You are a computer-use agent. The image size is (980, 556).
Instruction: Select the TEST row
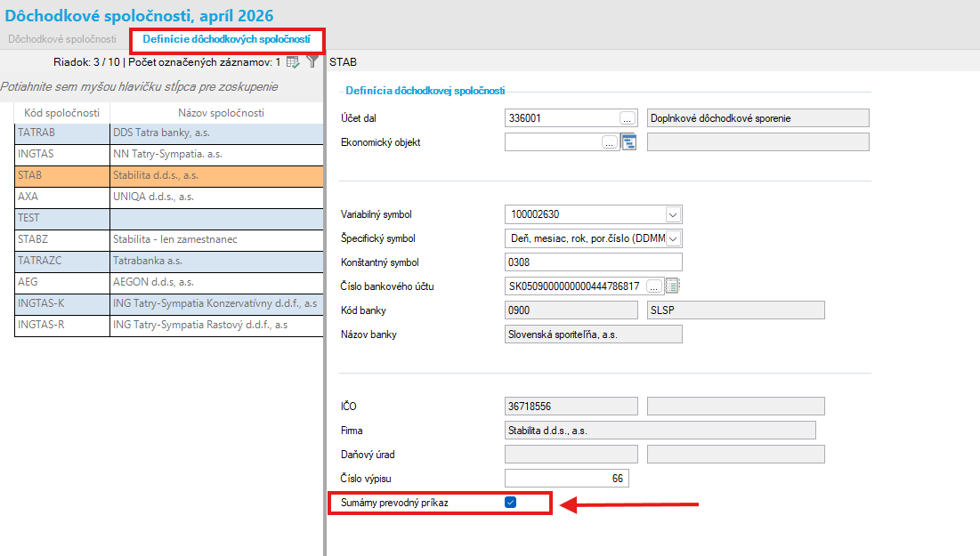169,218
